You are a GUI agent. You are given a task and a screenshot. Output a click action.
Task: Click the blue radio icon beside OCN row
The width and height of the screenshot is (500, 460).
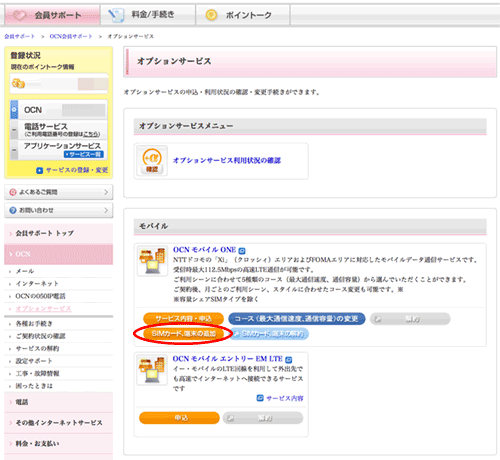click(x=14, y=110)
